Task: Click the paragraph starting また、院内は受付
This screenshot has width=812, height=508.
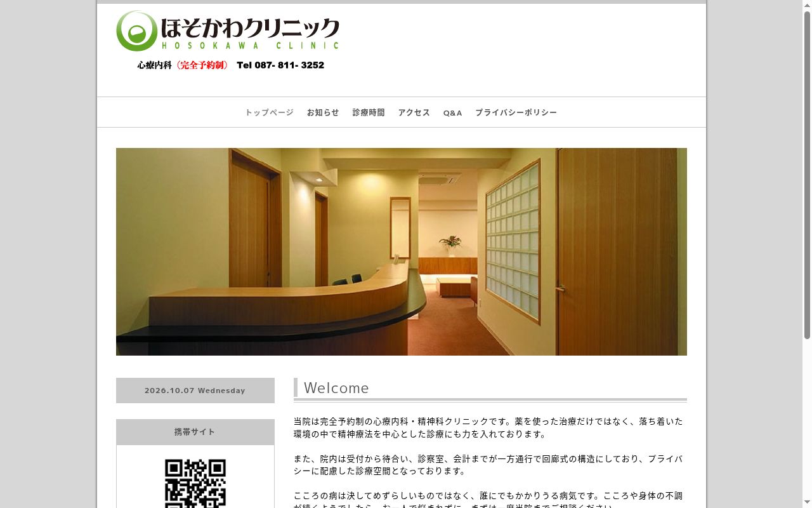Action: pyautogui.click(x=488, y=465)
